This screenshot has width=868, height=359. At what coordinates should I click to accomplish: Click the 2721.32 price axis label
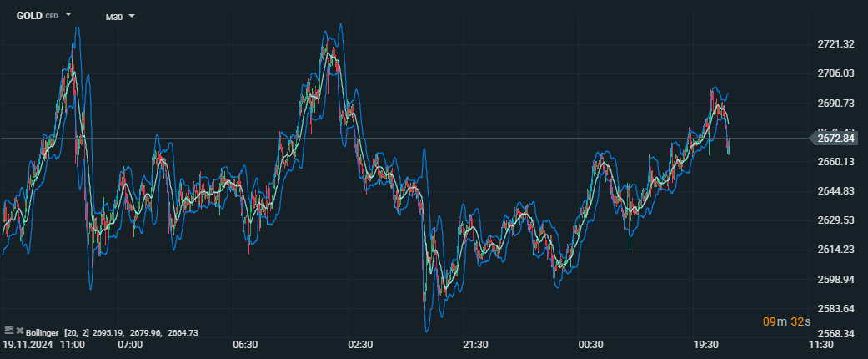836,44
